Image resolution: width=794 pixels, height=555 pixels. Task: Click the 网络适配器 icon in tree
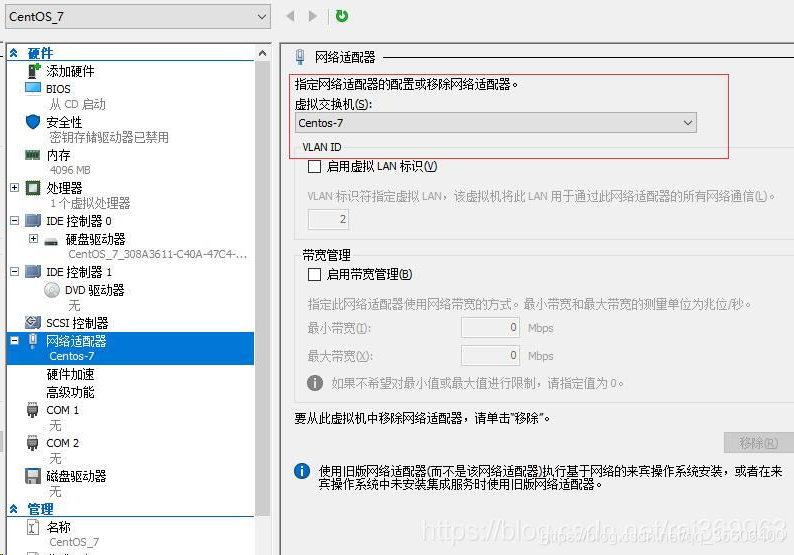(x=33, y=341)
